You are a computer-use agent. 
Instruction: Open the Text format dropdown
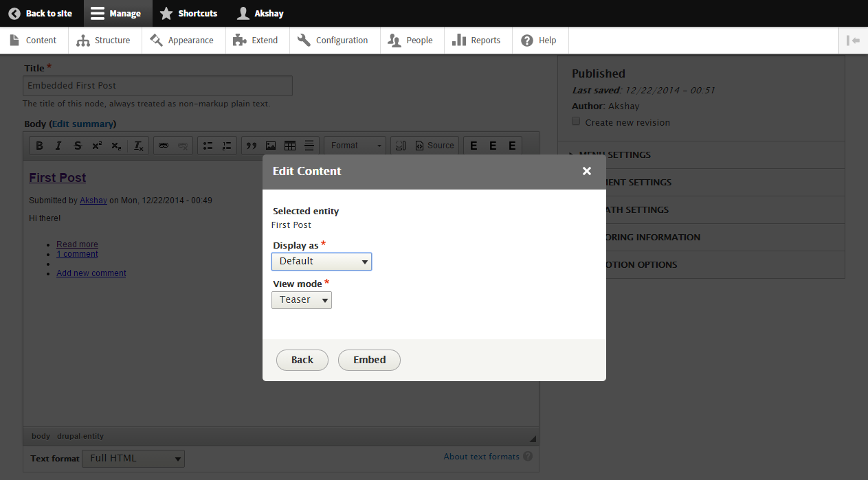[133, 458]
